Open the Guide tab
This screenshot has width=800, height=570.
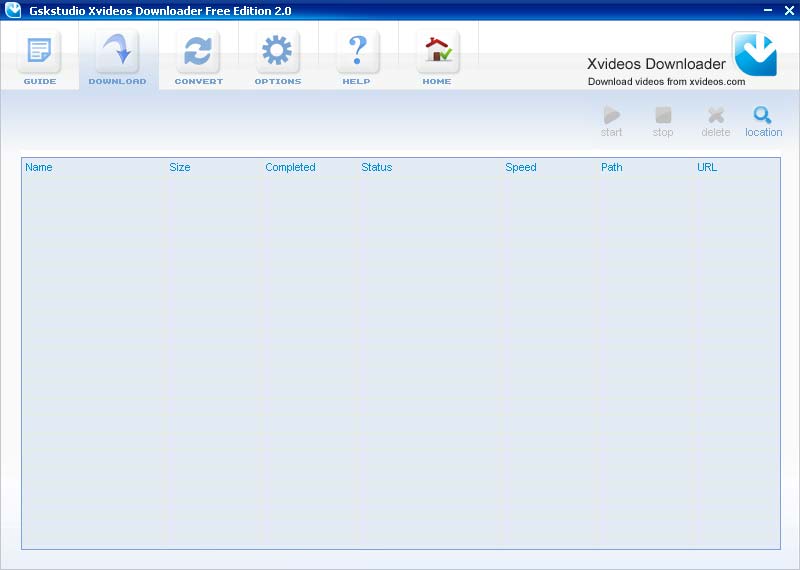40,56
